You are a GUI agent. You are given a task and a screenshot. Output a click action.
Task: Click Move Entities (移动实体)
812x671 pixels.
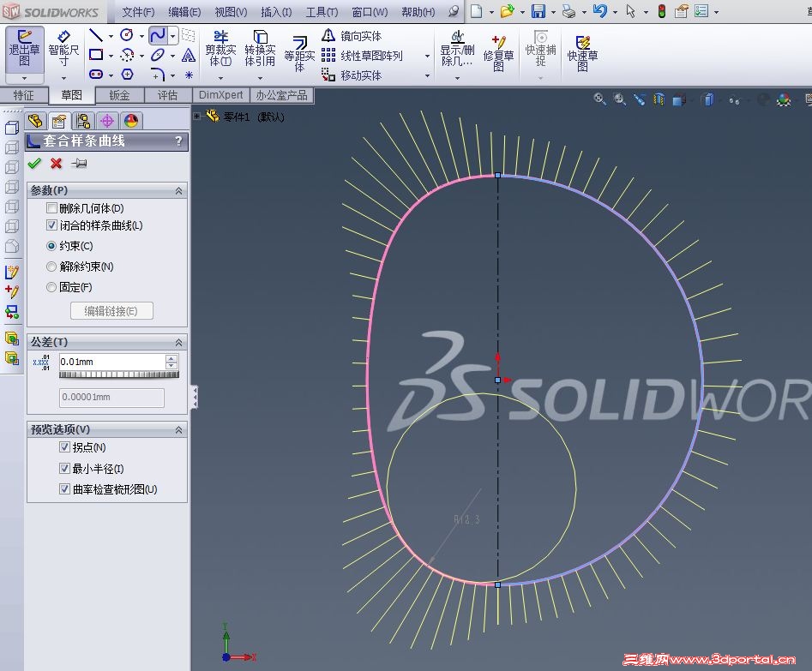[x=351, y=75]
